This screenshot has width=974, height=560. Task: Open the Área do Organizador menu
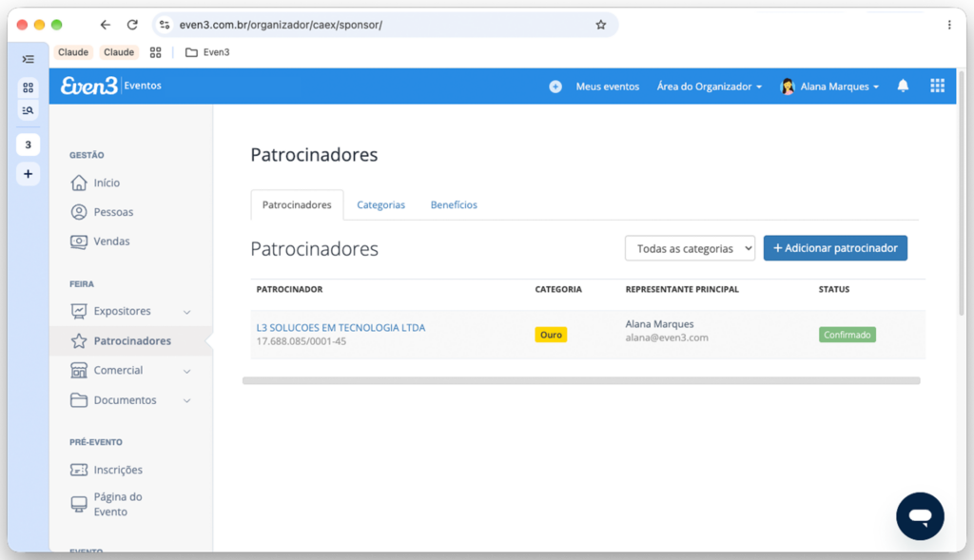[x=710, y=87]
